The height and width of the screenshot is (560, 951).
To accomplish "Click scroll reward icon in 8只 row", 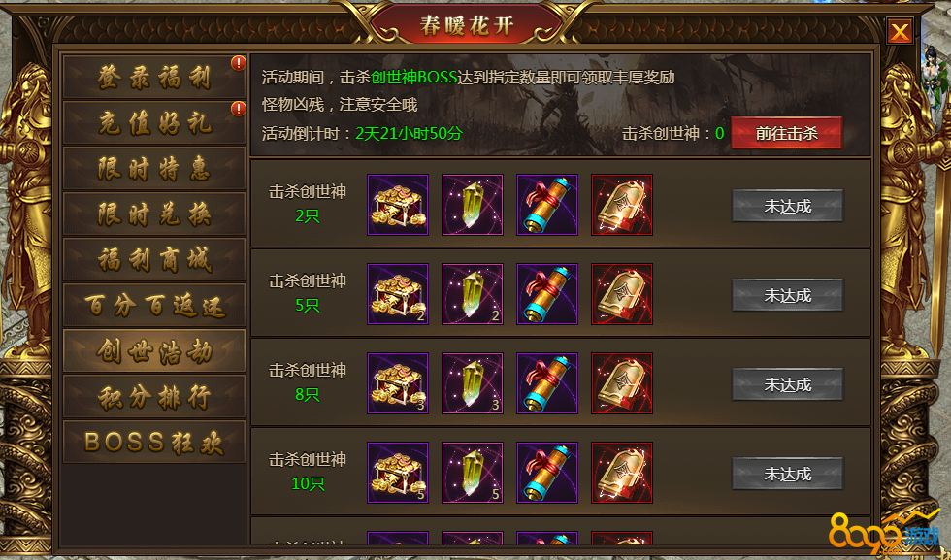I will tap(547, 382).
